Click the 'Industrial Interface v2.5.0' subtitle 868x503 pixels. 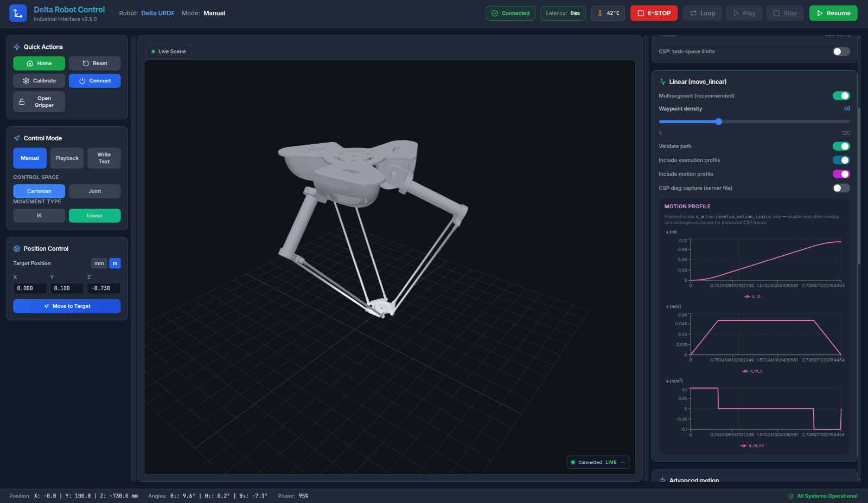point(65,19)
